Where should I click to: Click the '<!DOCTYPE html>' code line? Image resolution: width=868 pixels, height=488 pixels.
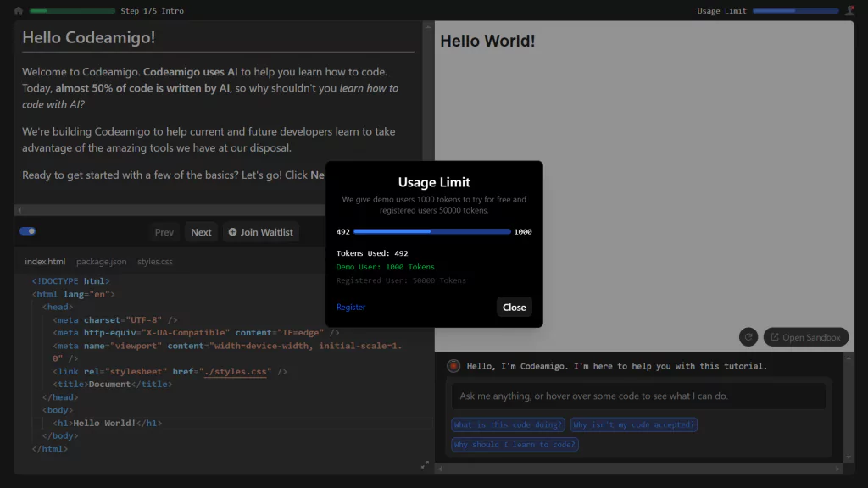tap(71, 281)
